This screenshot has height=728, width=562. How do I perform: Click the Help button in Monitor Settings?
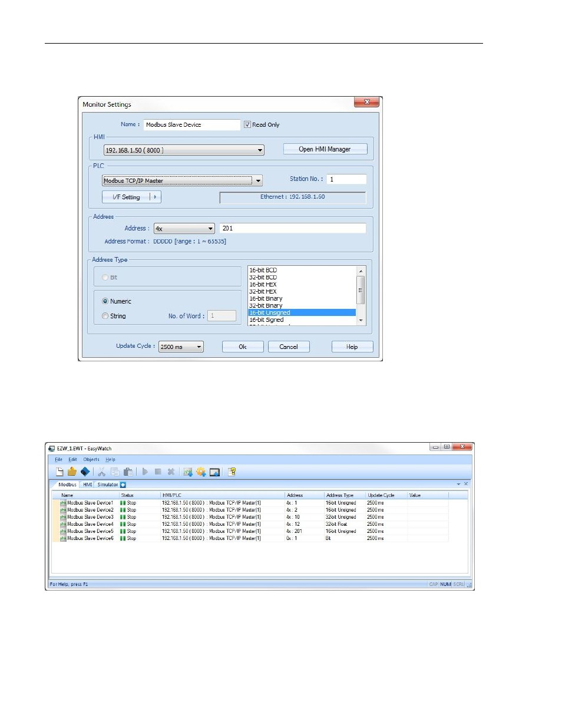point(352,347)
